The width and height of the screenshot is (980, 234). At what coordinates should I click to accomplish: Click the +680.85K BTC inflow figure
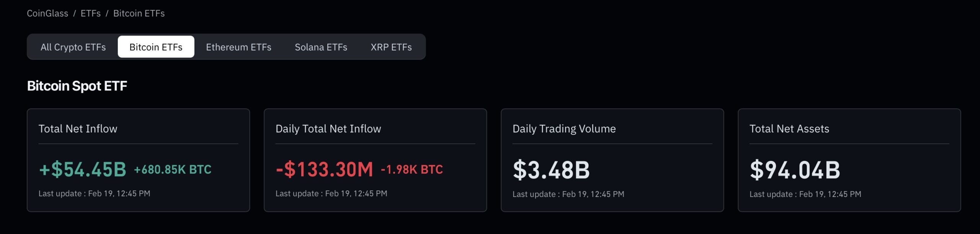173,169
